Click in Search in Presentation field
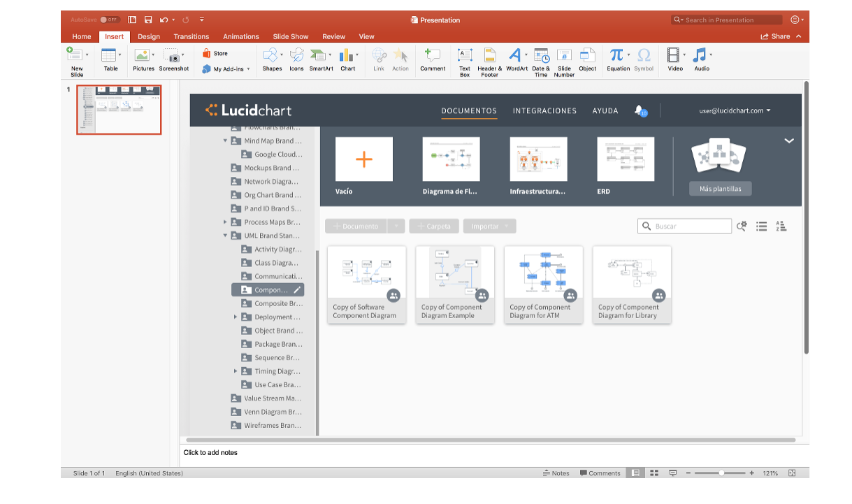The height and width of the screenshot is (504, 852). tap(727, 20)
